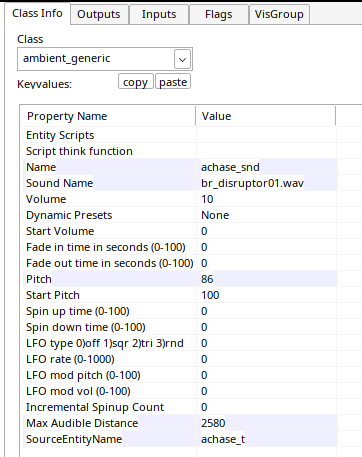Click the Volume value 10
This screenshot has height=457, width=362.
pos(207,199)
